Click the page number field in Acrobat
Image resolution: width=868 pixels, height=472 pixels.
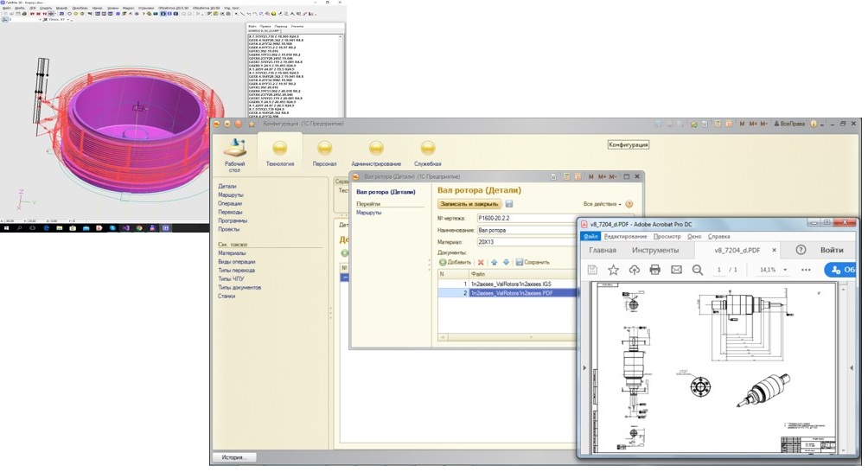point(719,270)
